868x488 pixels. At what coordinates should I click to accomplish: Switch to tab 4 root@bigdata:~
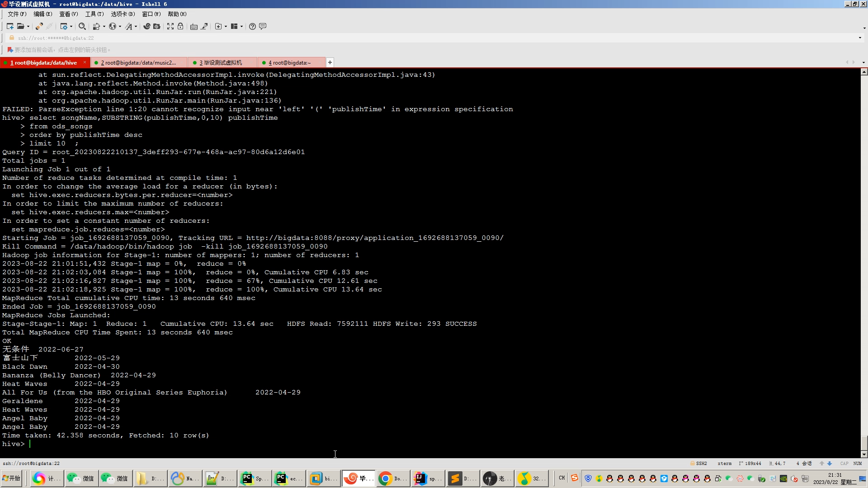click(289, 62)
